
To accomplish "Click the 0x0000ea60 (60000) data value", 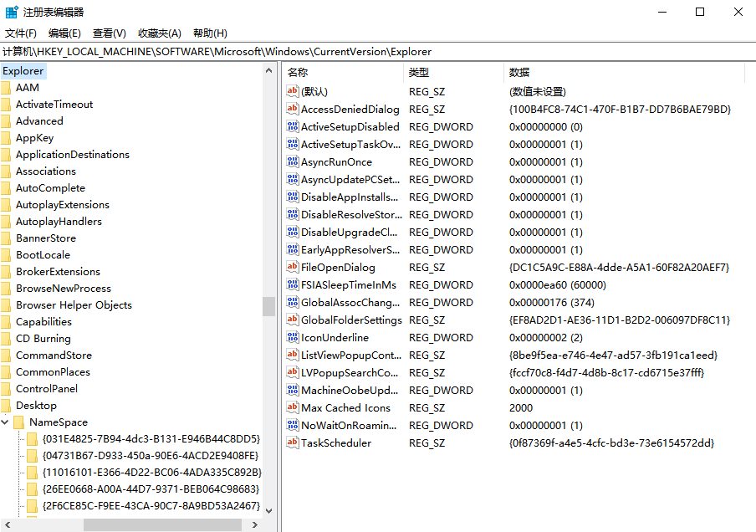I will coord(557,285).
